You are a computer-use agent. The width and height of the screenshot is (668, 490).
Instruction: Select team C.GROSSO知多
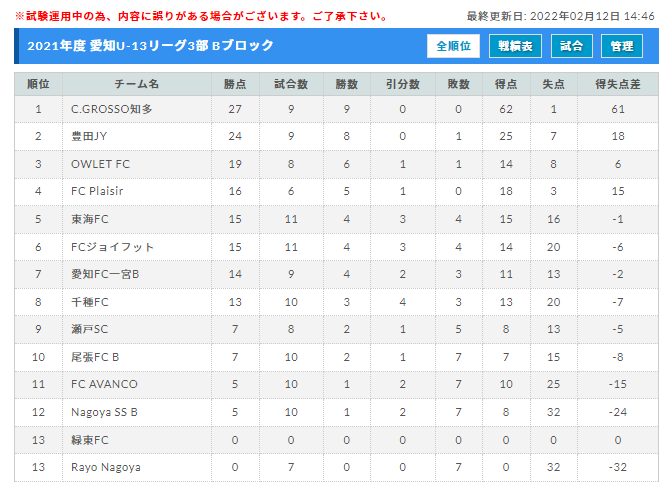(x=111, y=109)
